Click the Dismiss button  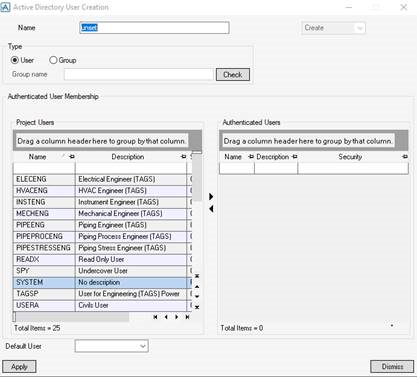click(392, 367)
